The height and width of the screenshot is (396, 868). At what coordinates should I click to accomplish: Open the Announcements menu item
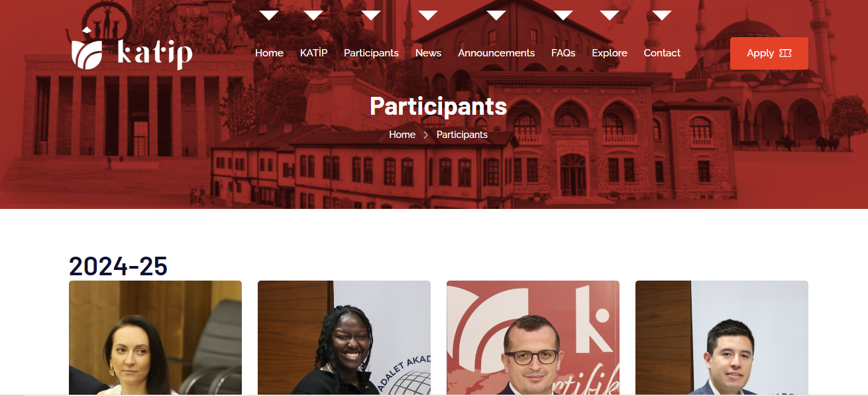[496, 53]
